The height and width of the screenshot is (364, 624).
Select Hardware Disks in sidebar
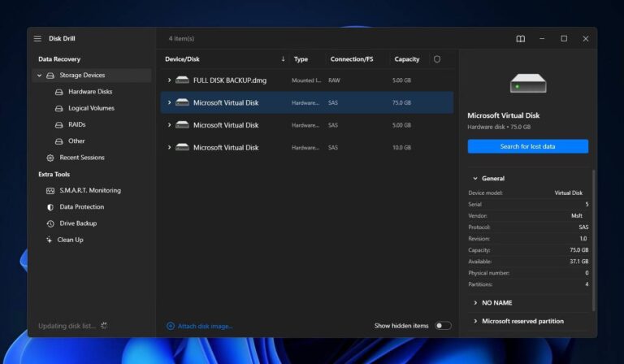point(89,92)
